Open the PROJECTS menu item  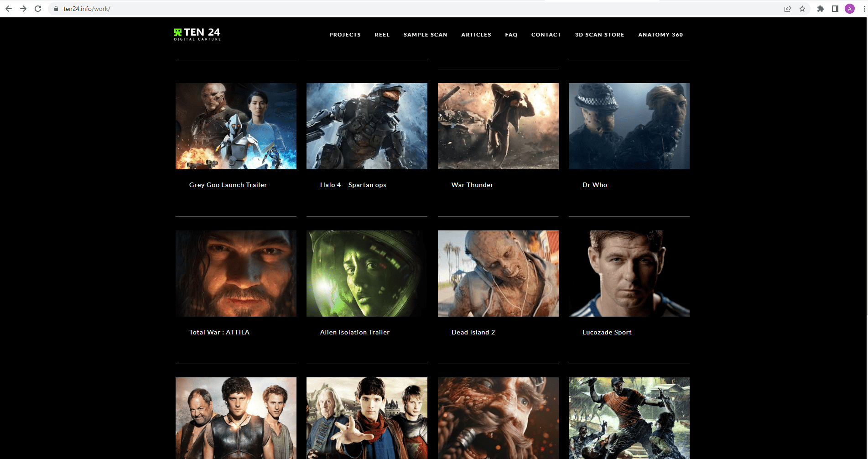(x=345, y=35)
